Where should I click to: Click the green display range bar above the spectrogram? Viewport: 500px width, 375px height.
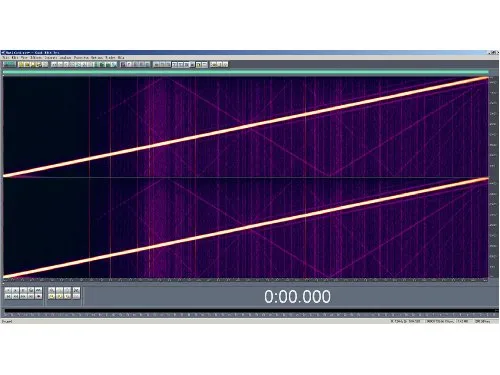click(x=246, y=72)
